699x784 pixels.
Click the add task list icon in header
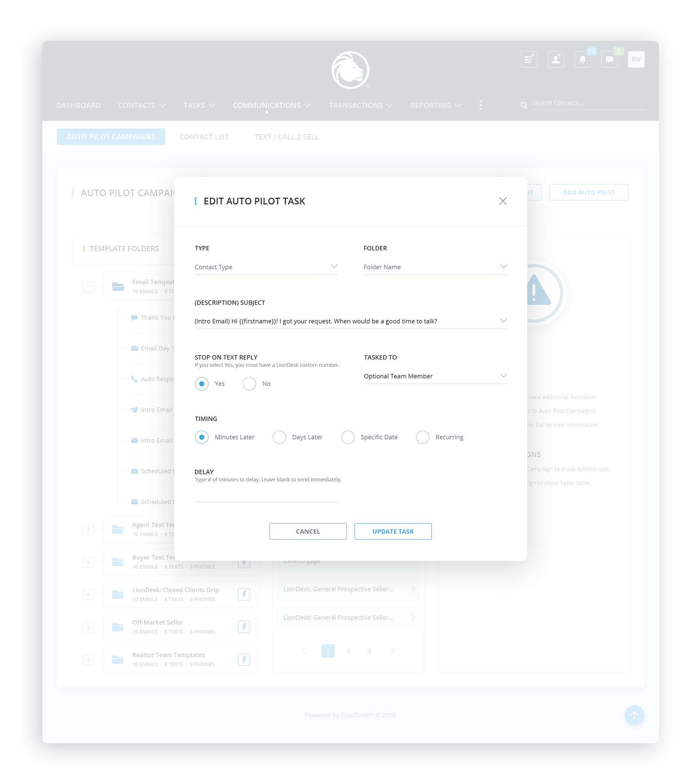[x=529, y=59]
